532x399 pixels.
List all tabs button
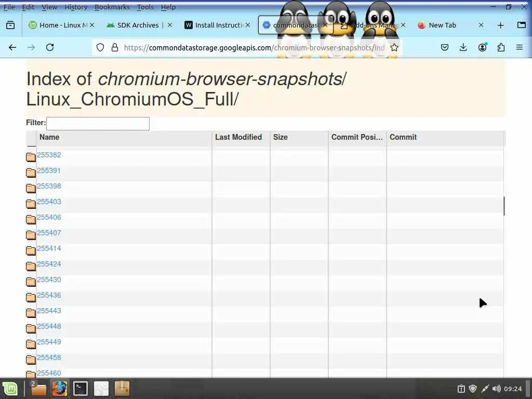pos(522,25)
